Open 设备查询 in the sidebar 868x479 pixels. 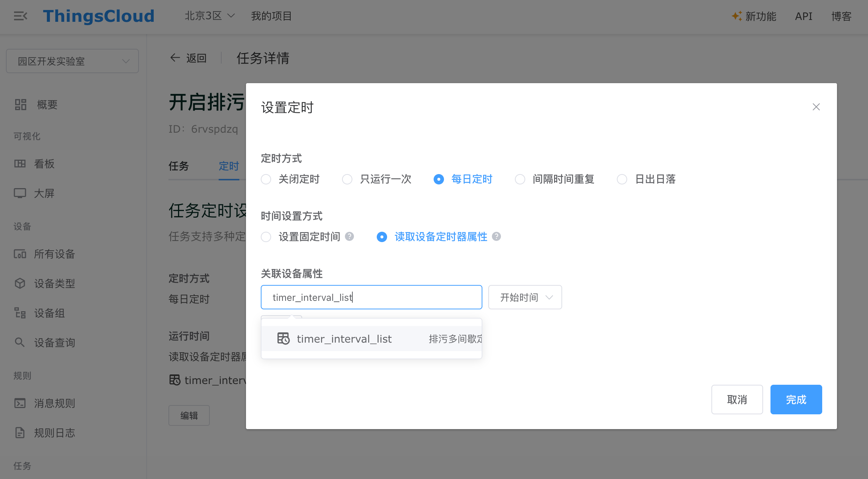point(55,343)
